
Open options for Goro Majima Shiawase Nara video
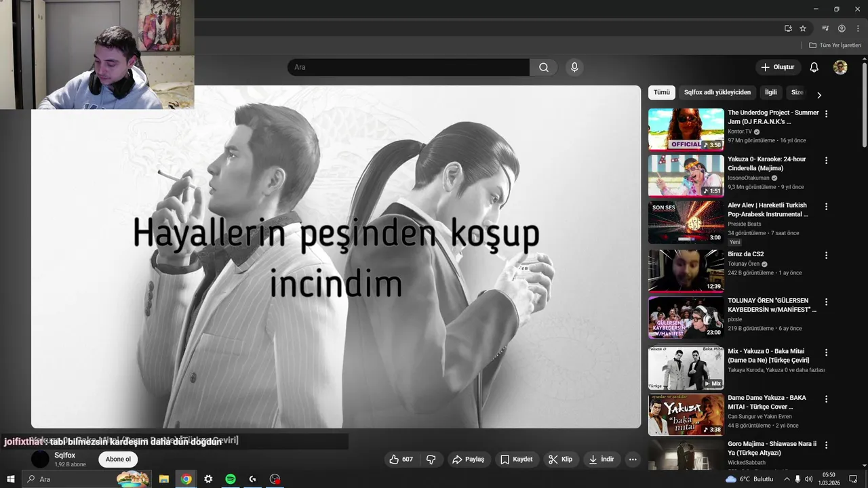pyautogui.click(x=826, y=445)
